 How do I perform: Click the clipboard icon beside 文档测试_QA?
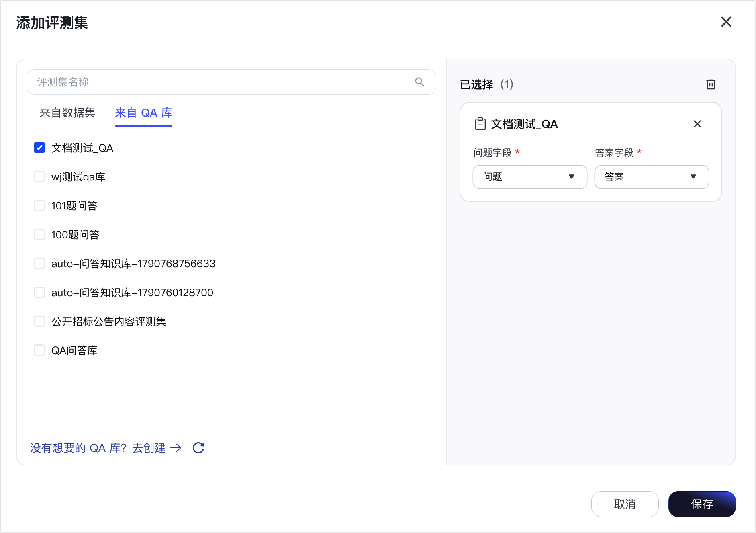pyautogui.click(x=480, y=124)
